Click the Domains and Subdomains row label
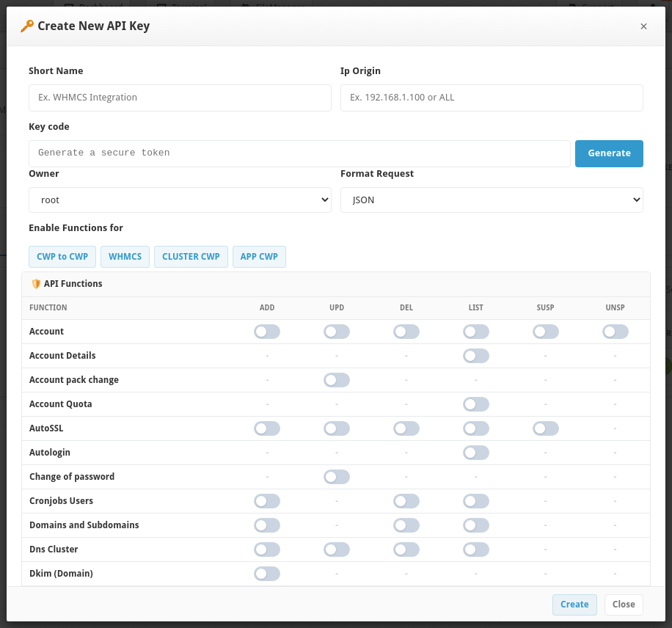 tap(84, 525)
